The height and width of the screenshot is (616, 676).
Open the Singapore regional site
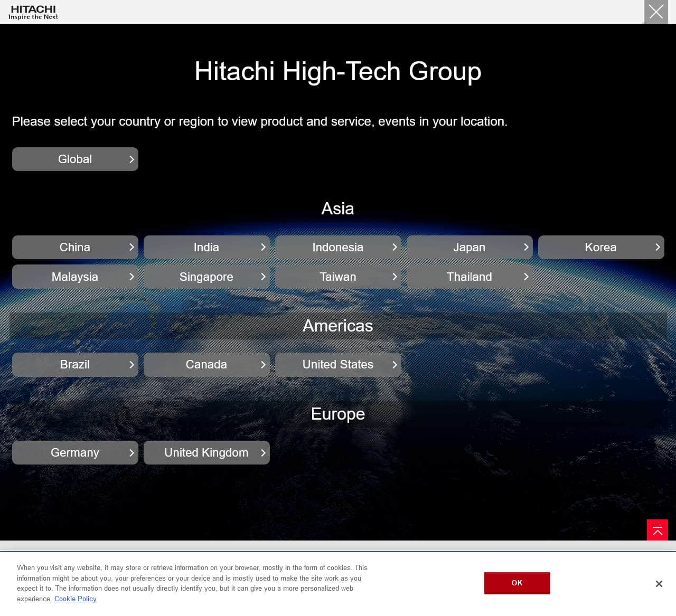pos(206,277)
